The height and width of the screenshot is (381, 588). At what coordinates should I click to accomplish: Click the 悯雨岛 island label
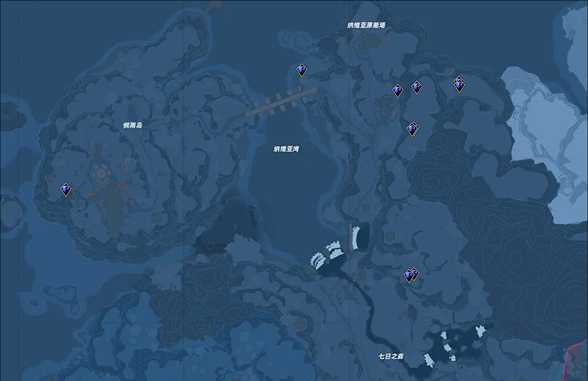[132, 125]
